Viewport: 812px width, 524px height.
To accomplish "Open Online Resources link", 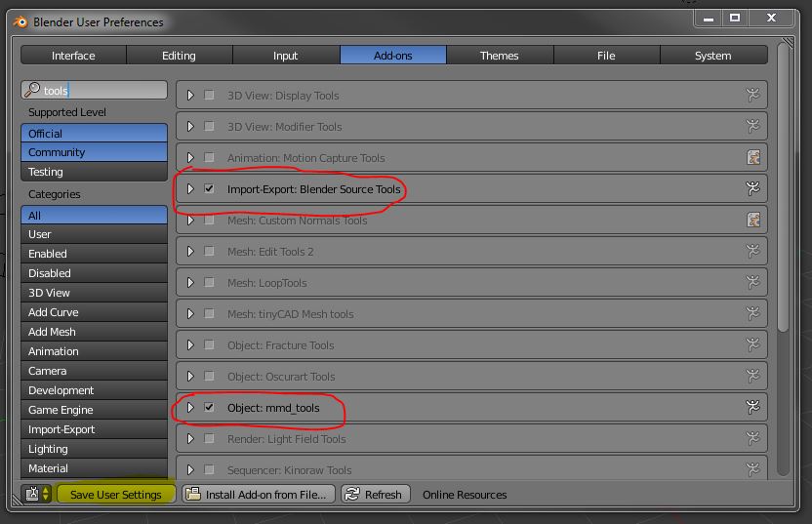I will pyautogui.click(x=465, y=494).
